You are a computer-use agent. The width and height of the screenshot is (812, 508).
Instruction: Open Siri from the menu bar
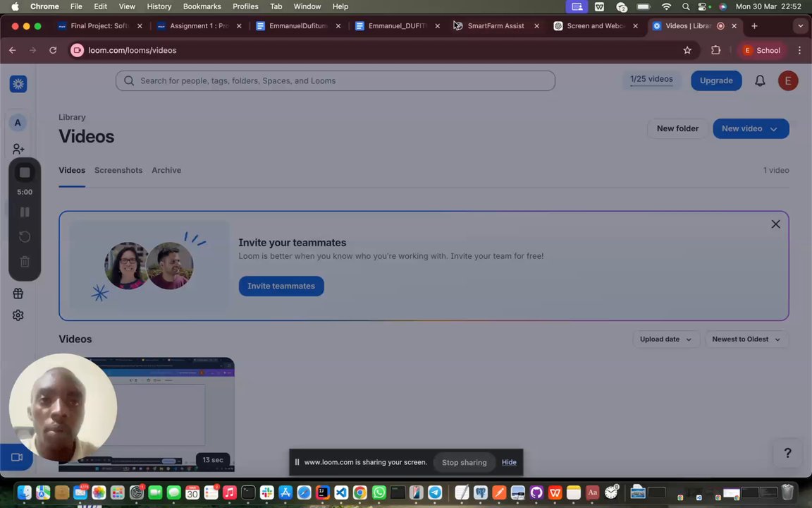point(722,6)
